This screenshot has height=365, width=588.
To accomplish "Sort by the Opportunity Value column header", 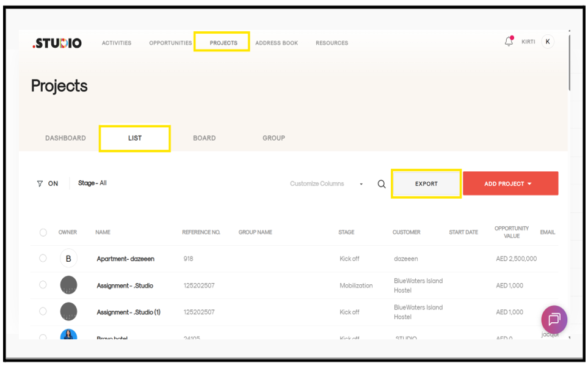I will point(512,232).
